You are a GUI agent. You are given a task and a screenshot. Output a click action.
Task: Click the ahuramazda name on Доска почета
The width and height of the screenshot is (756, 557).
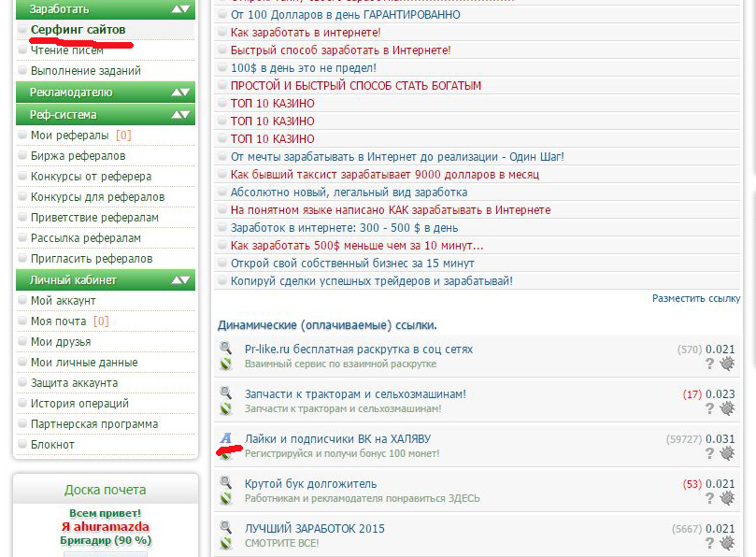(111, 526)
